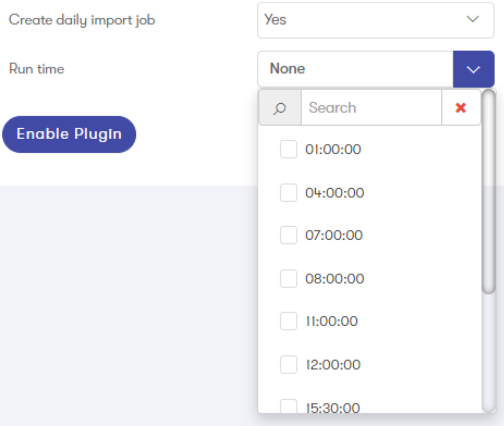
Task: Click the magnifier search icon
Action: click(x=280, y=108)
